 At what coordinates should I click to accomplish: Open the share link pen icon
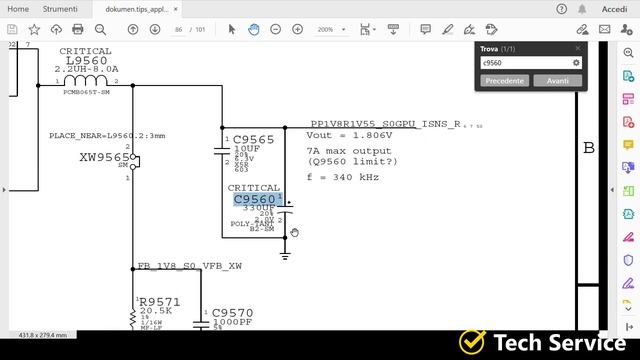(582, 29)
